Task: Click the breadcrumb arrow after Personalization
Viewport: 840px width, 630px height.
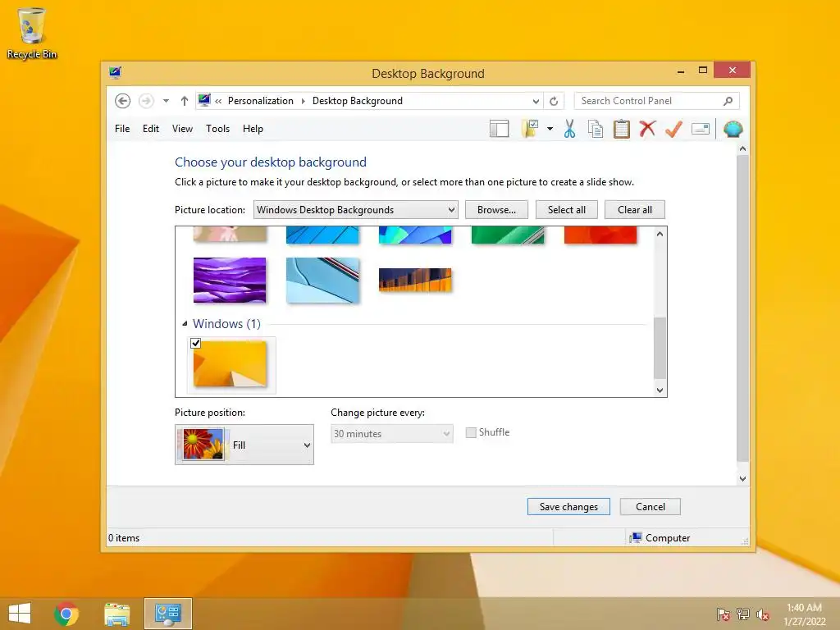Action: point(304,101)
